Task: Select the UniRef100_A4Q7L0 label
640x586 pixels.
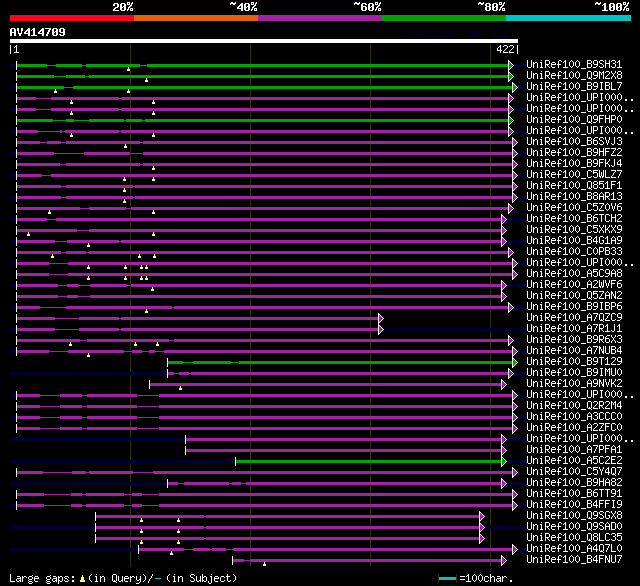Action: pos(574,549)
